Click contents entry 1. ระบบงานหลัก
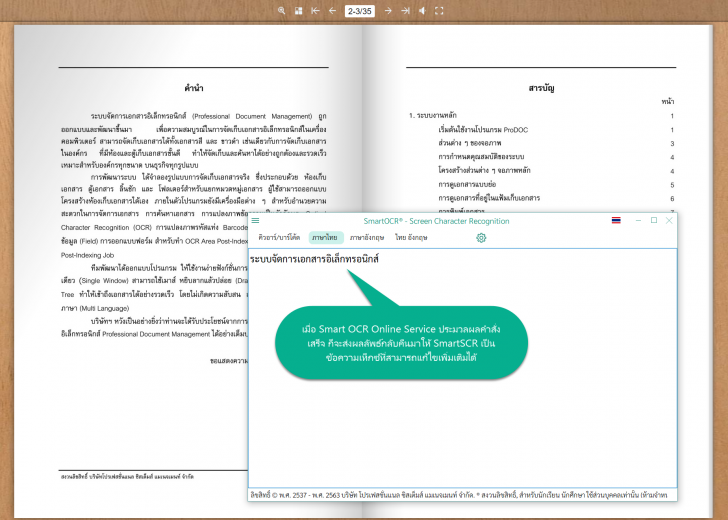This screenshot has width=728, height=520. 433,115
